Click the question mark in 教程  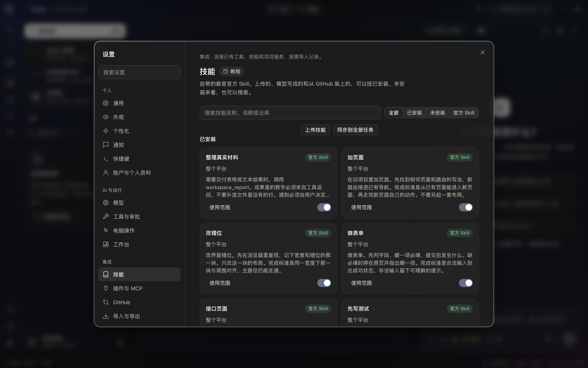pos(225,71)
